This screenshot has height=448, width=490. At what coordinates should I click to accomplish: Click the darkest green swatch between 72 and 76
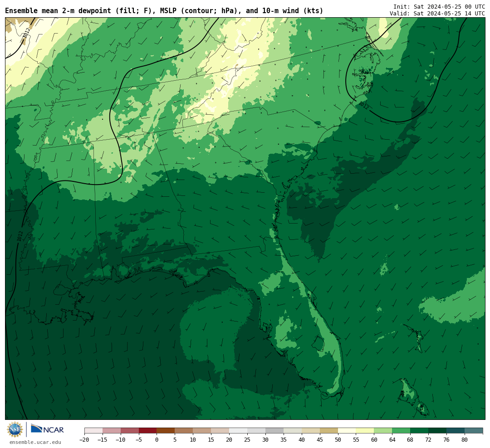(x=437, y=431)
